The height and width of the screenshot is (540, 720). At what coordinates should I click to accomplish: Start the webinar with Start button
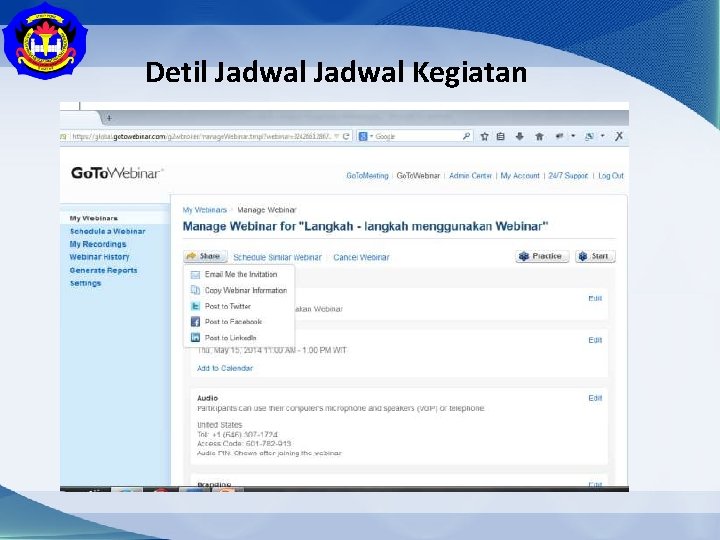click(595, 256)
